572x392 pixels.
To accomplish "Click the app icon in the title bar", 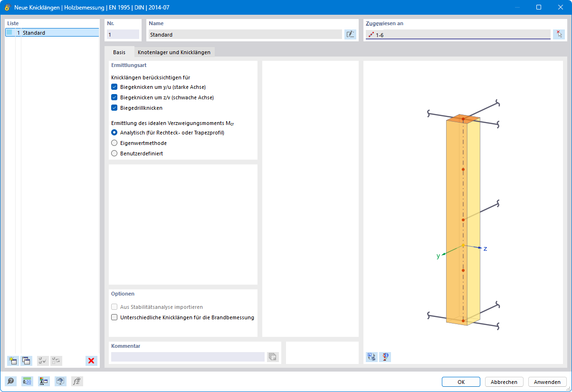I will (7, 7).
